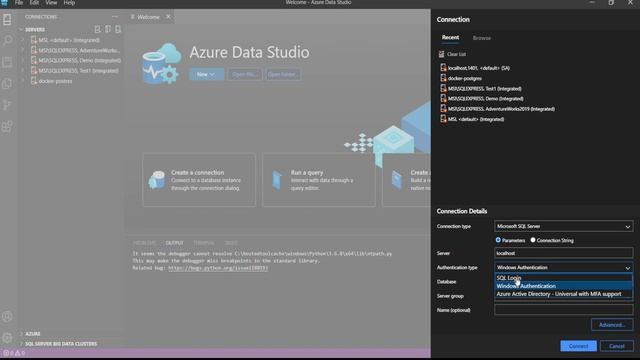Open the Extensions view in the activity bar
This screenshot has height=360, width=640.
(x=7, y=127)
